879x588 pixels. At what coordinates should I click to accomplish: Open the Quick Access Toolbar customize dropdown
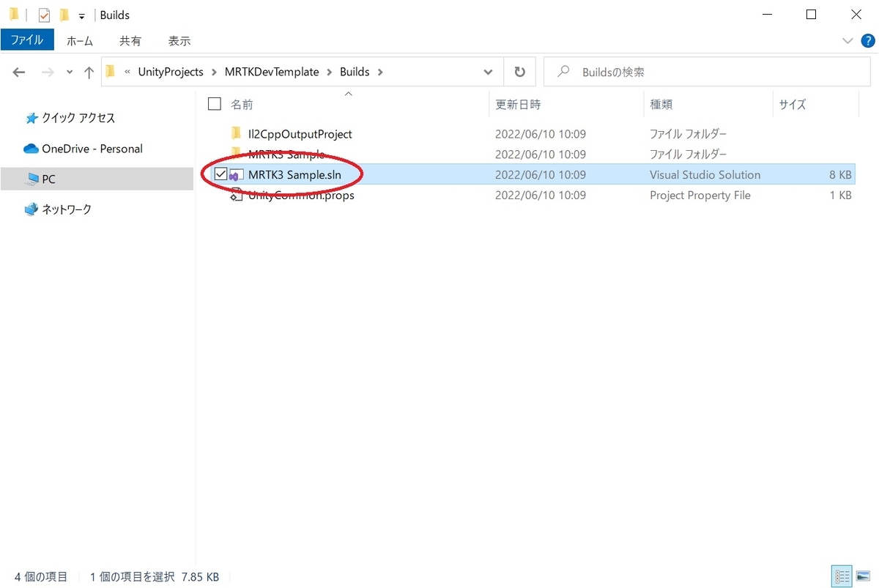pyautogui.click(x=81, y=15)
